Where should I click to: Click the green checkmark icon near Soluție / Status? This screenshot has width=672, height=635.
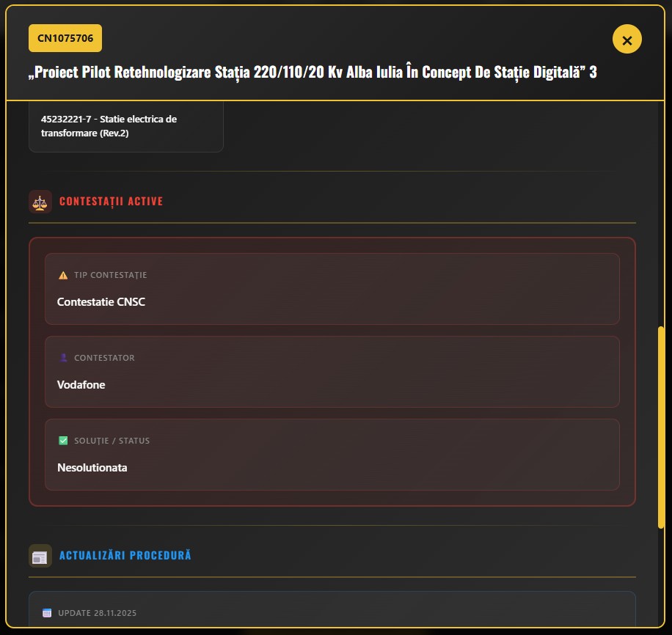pos(63,441)
